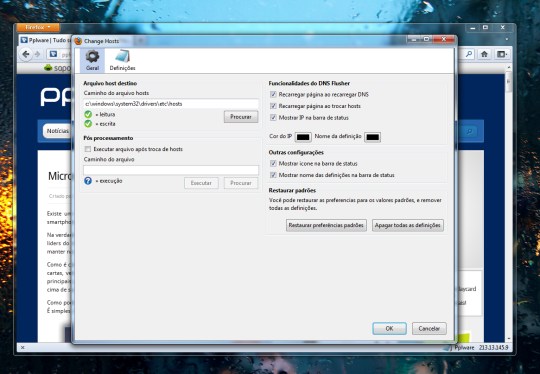The height and width of the screenshot is (374, 540).
Task: Click the Firefox home icon
Action: tap(484, 54)
